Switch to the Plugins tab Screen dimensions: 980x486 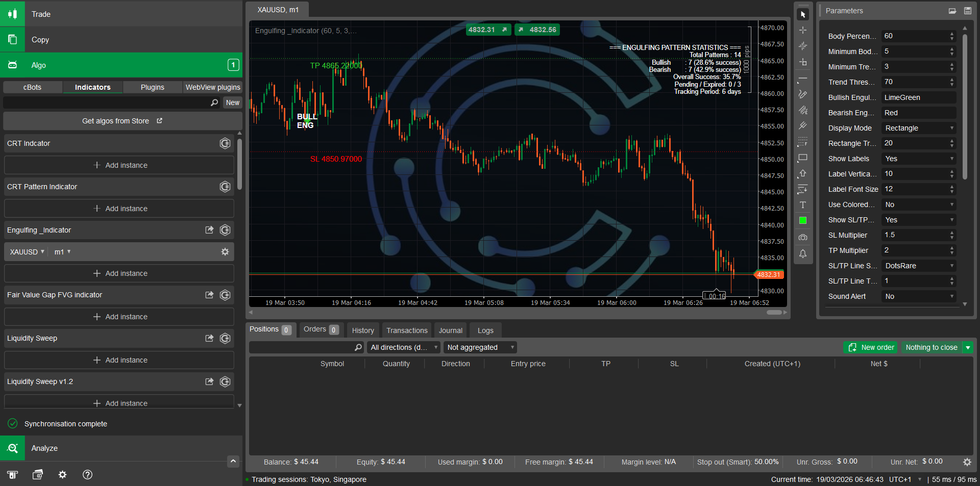(x=152, y=87)
